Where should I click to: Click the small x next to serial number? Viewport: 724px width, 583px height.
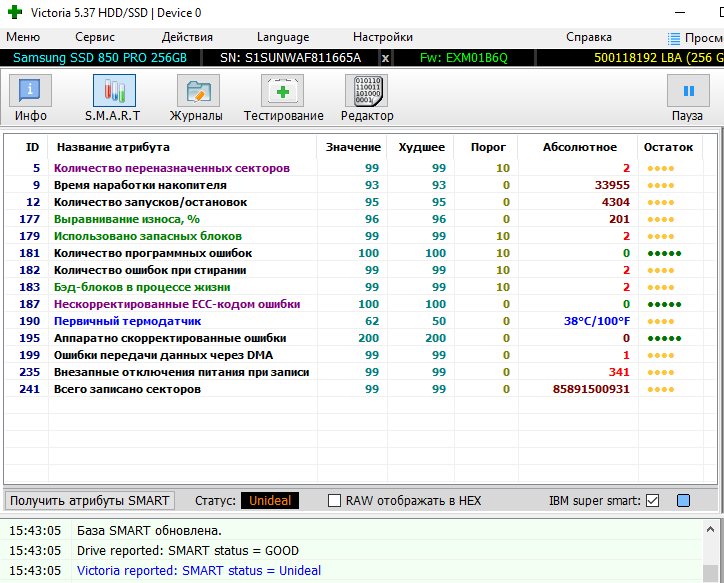[x=386, y=58]
